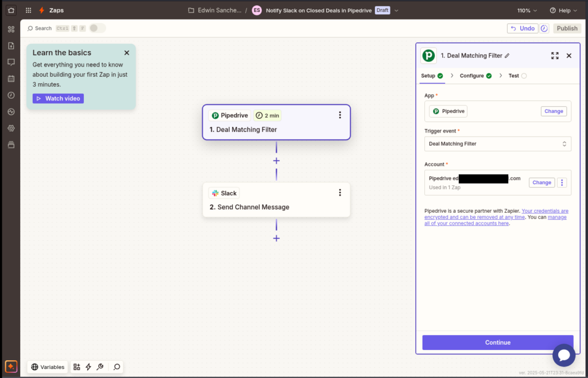
Task: Open the chat support bubble
Action: [x=564, y=355]
